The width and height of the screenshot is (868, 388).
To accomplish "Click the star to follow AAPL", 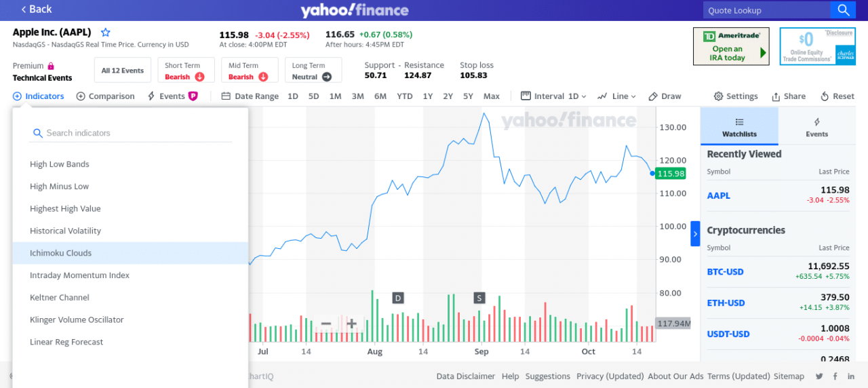I will pyautogui.click(x=105, y=33).
